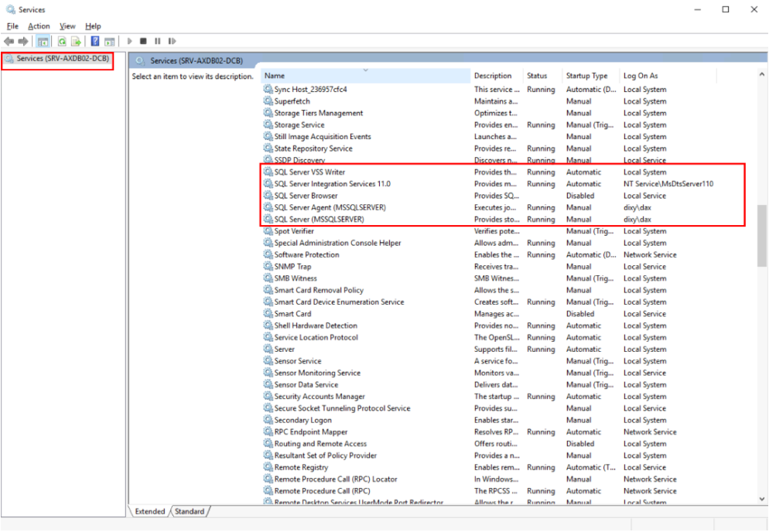Screen dimensions: 769x532
Task: Click the Log On As column header
Action: tap(641, 76)
